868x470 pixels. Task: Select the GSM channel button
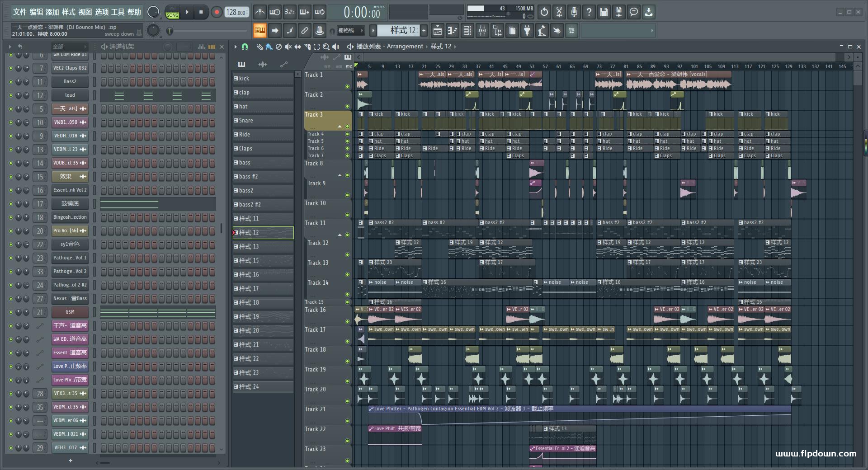(x=70, y=312)
